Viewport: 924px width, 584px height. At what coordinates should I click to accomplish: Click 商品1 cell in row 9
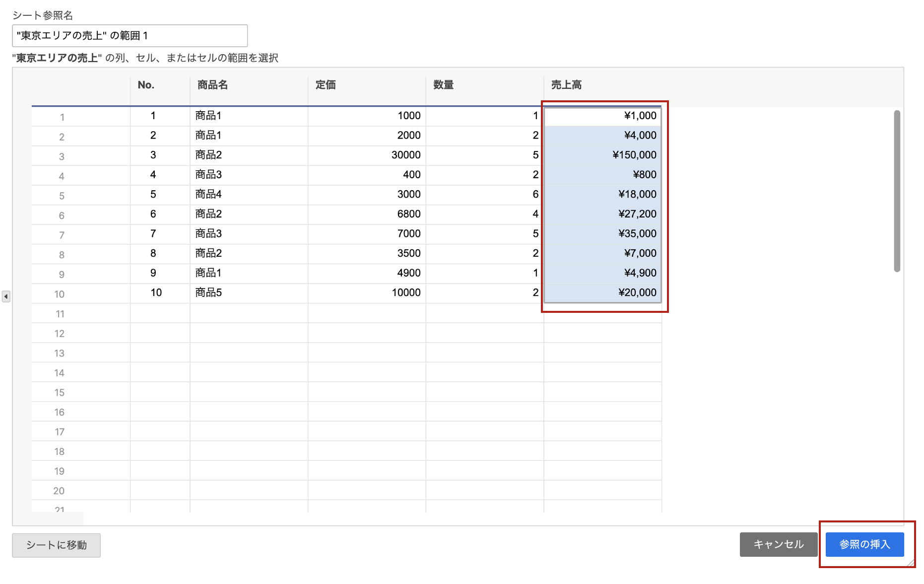249,273
